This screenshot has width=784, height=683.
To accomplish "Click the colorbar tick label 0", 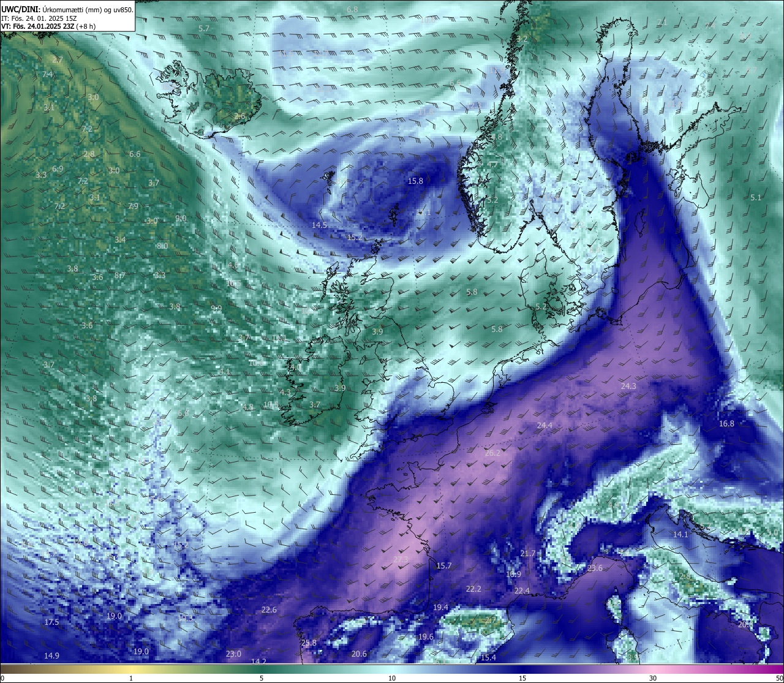I will [x=2, y=678].
